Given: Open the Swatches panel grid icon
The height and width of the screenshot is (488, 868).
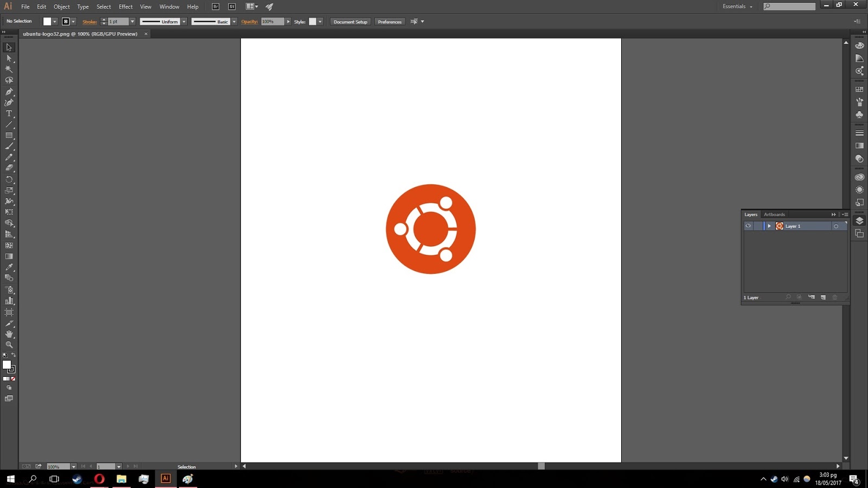Looking at the screenshot, I should [859, 89].
